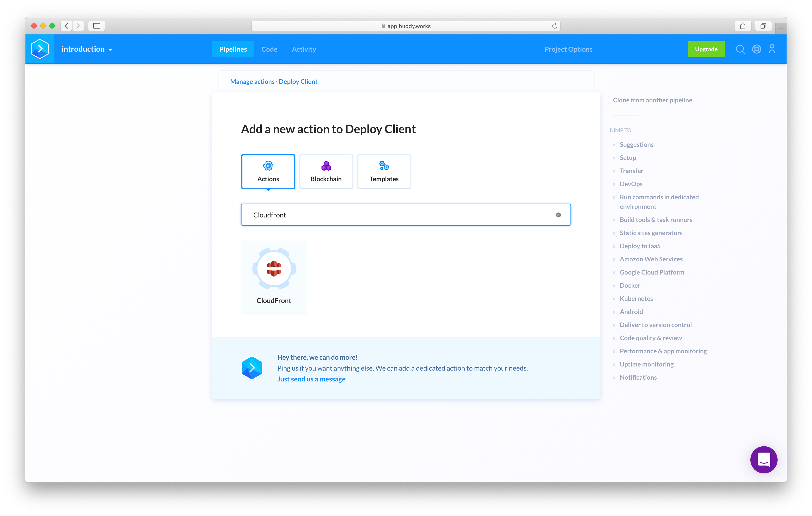The height and width of the screenshot is (516, 812).
Task: Reload the page in the address bar
Action: (x=554, y=26)
